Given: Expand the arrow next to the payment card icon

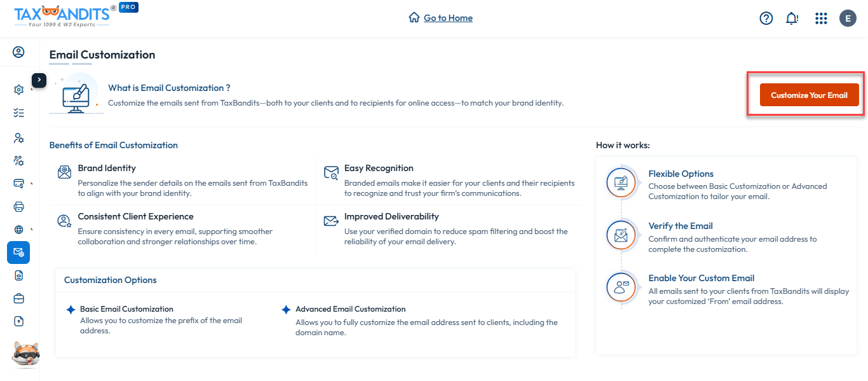Looking at the screenshot, I should tap(32, 184).
